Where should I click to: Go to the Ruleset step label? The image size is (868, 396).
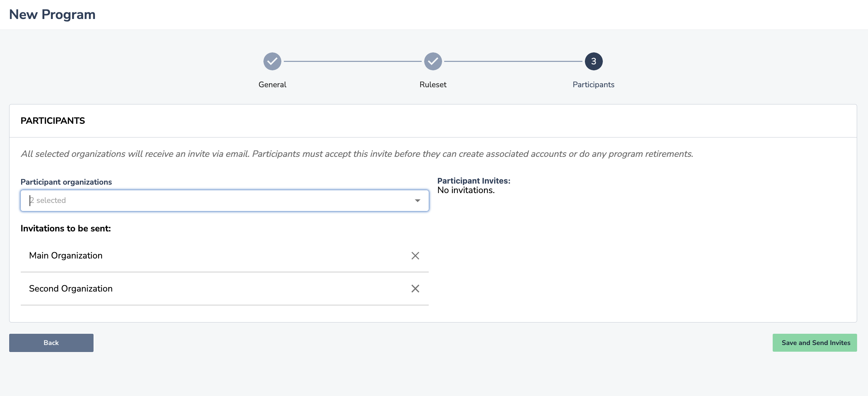[433, 84]
